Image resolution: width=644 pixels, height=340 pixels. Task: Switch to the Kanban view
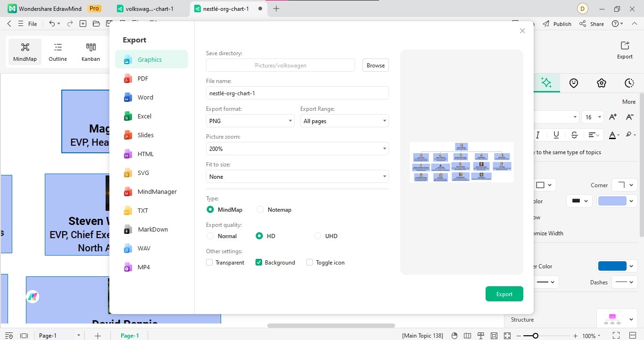point(91,52)
